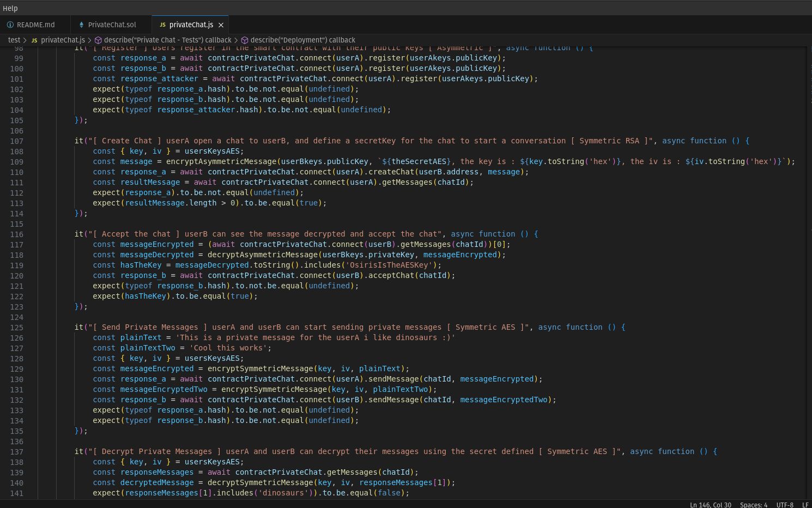Image resolution: width=812 pixels, height=508 pixels.
Task: Click the symbol icon before describe("Deployment") breadcrumb
Action: click(x=245, y=40)
